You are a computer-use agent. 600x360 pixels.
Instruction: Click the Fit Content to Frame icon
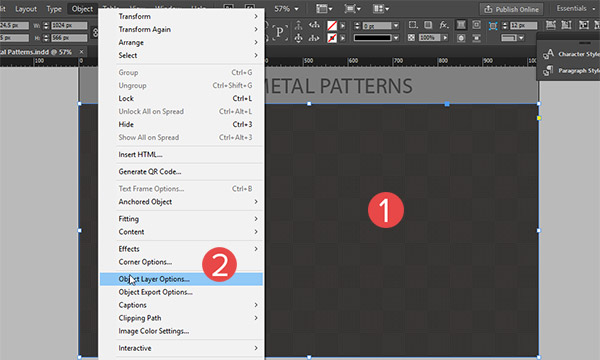584,25
